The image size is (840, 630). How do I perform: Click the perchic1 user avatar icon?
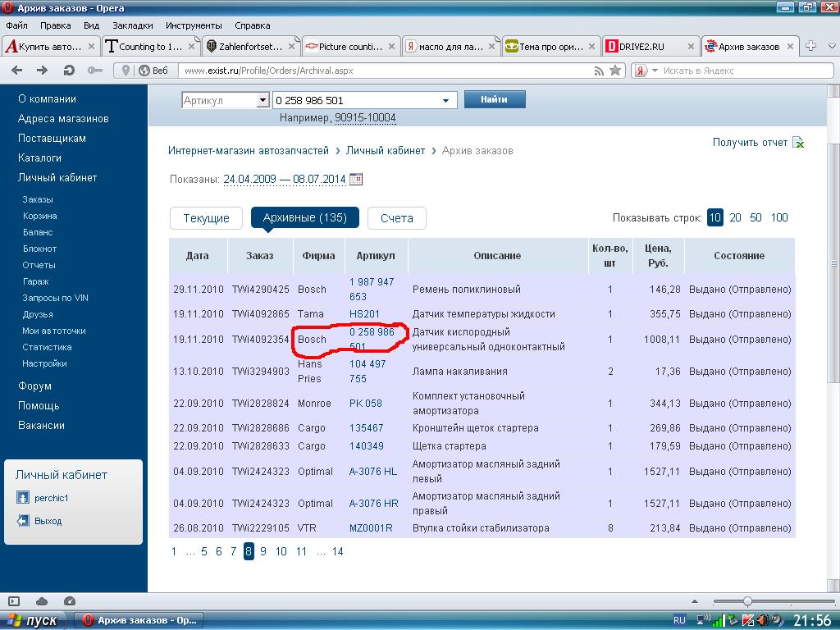(x=23, y=498)
